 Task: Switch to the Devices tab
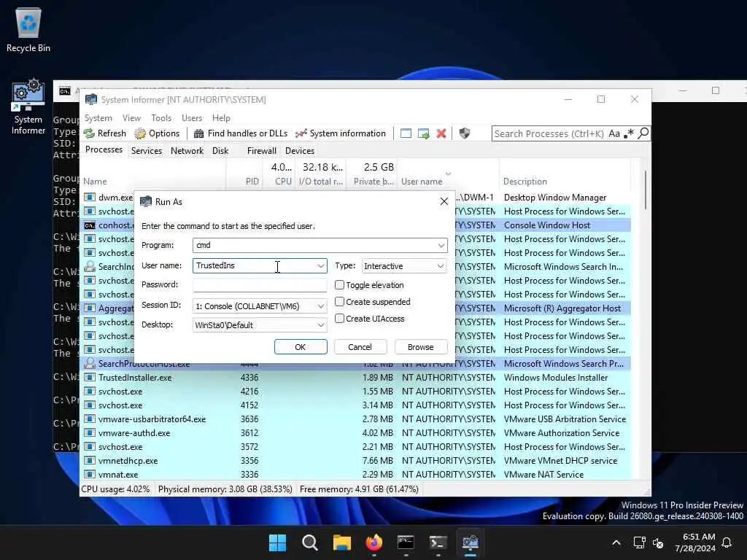[300, 150]
